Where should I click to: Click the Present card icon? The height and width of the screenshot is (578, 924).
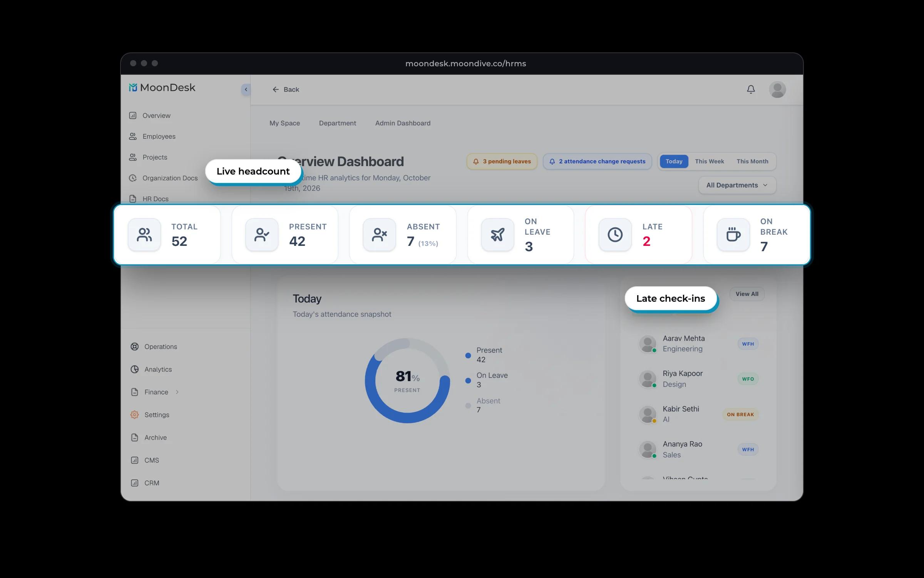tap(262, 235)
